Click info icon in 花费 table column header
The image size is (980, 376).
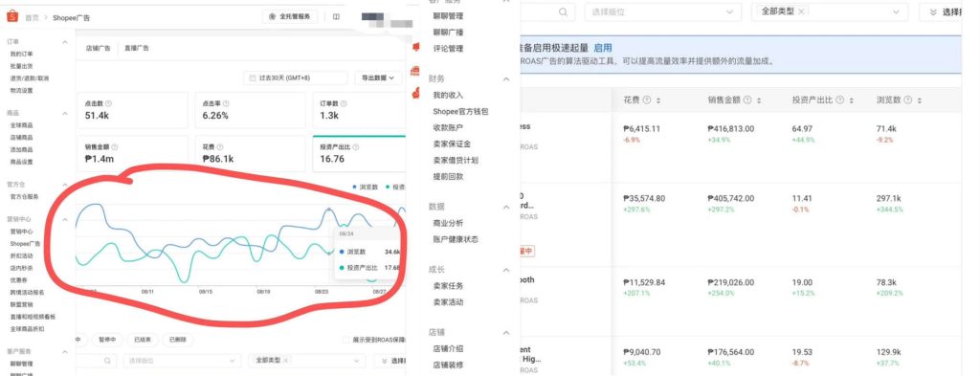647,100
